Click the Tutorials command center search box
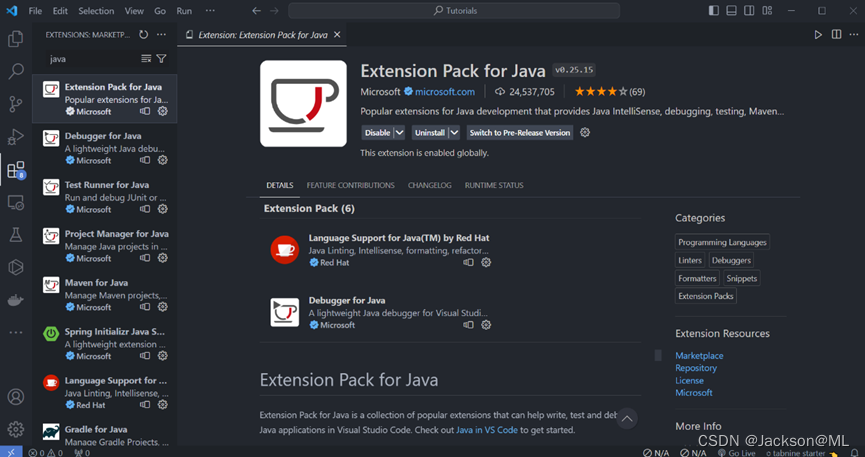The image size is (865, 457). pyautogui.click(x=454, y=10)
